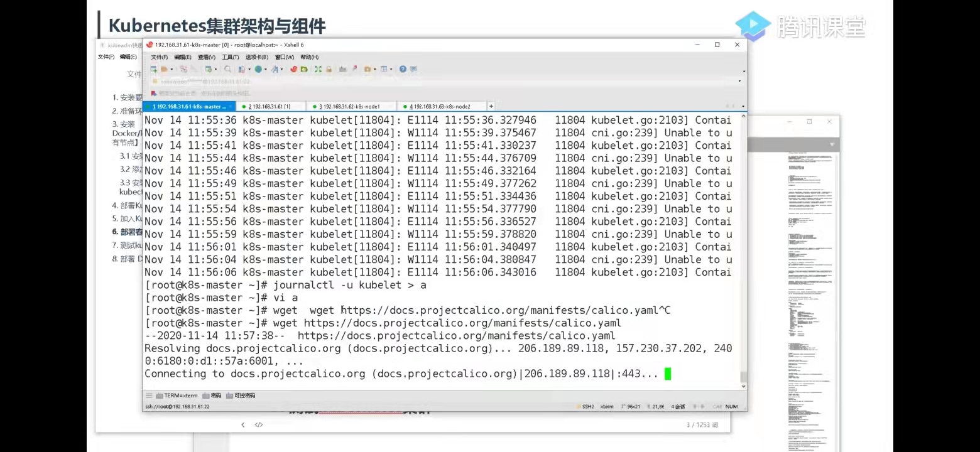Screen dimensions: 980x452
Task: Click the New Session icon in Xshell toolbar
Action: [x=154, y=69]
